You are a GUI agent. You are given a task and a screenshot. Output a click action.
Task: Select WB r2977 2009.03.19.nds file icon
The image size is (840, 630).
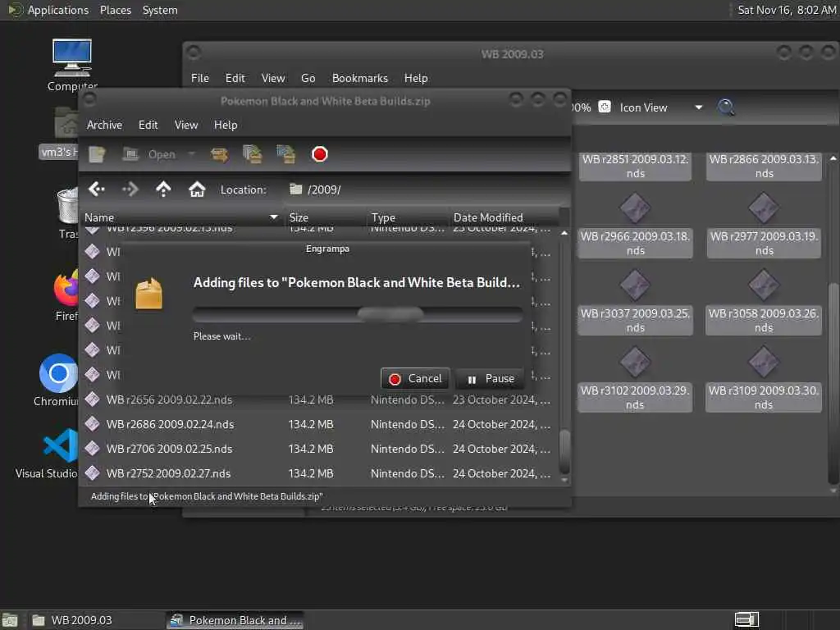pyautogui.click(x=764, y=208)
